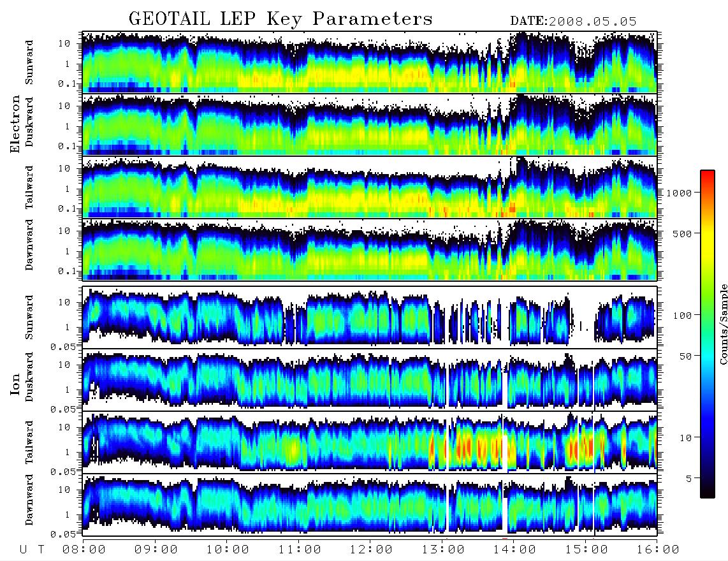Click the rainbow color scale bar
This screenshot has height=561, width=728.
(707, 334)
